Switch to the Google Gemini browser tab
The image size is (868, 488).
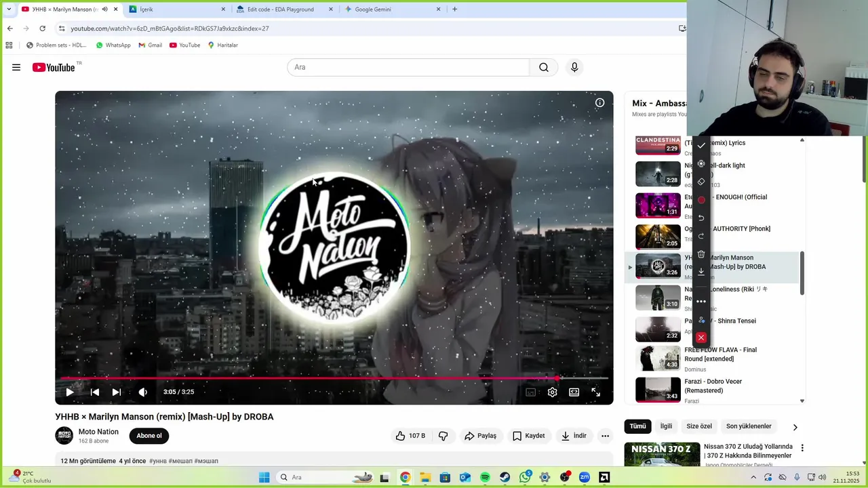pos(392,9)
